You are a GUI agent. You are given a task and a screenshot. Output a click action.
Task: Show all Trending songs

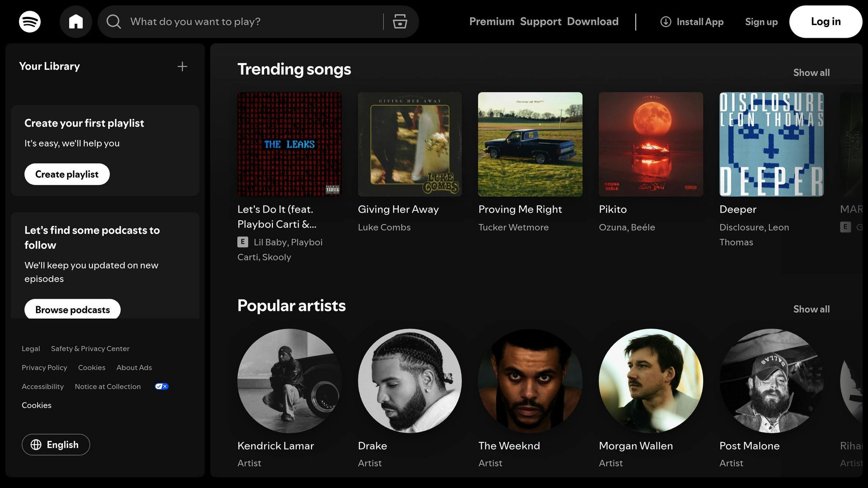pos(811,72)
